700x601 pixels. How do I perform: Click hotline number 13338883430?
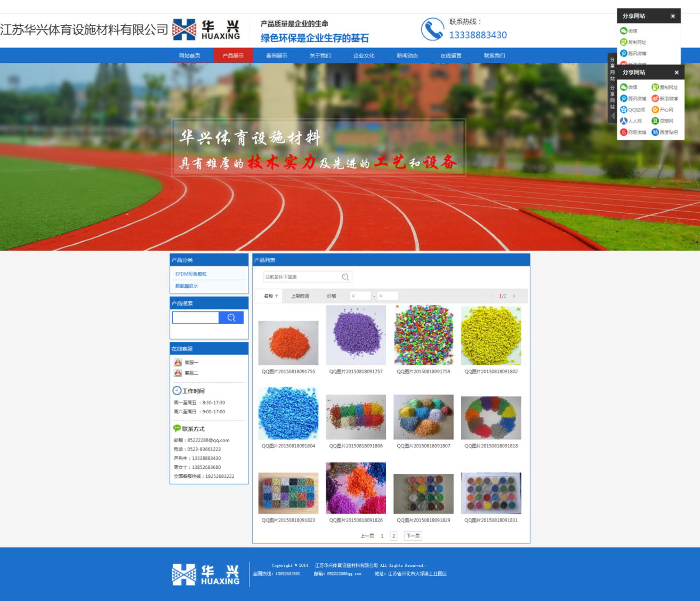tap(478, 35)
